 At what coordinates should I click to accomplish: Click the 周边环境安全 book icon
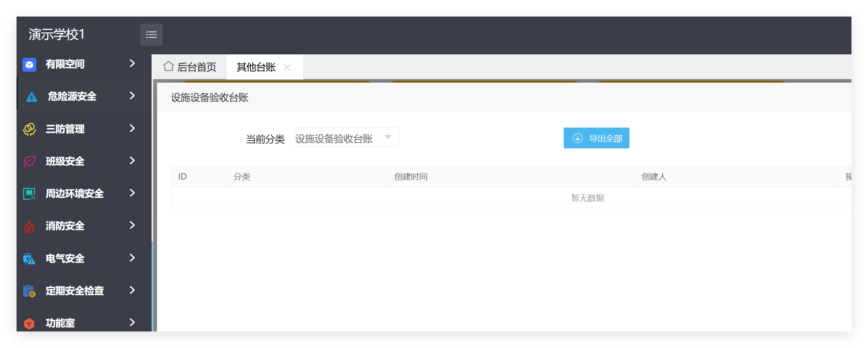pos(30,194)
